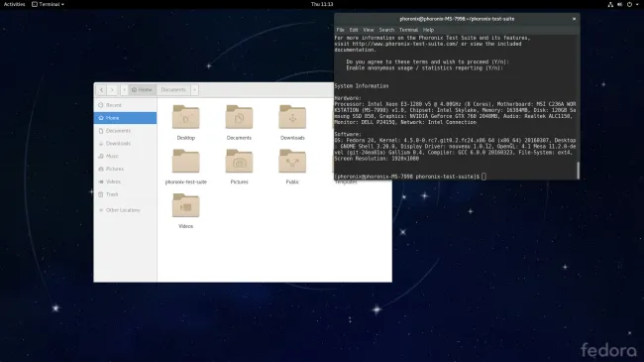Select Downloads in the Files sidebar
This screenshot has width=644, height=362.
[125, 144]
